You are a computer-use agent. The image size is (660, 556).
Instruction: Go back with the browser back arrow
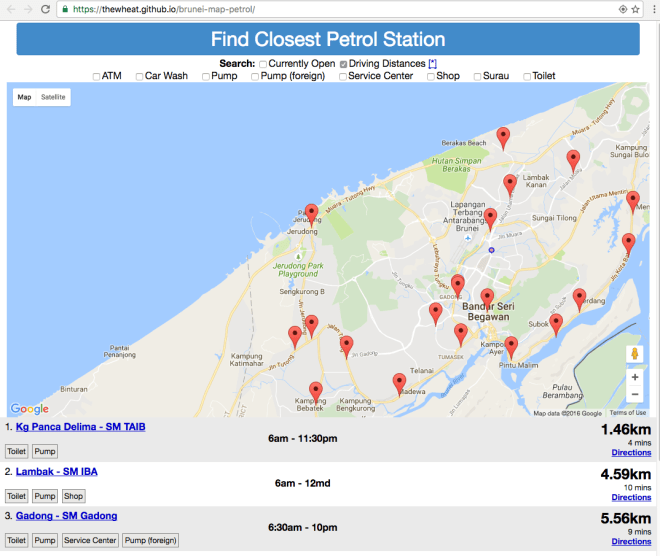(11, 9)
